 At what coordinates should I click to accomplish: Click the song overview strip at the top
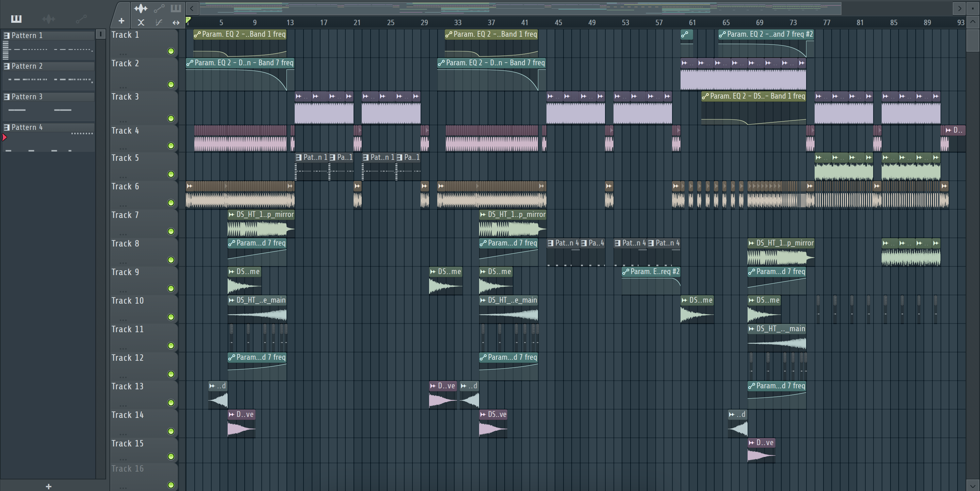point(520,8)
